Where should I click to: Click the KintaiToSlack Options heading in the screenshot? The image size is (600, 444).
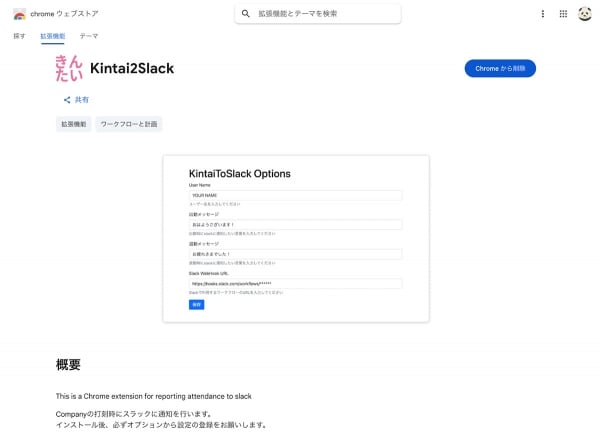click(240, 173)
